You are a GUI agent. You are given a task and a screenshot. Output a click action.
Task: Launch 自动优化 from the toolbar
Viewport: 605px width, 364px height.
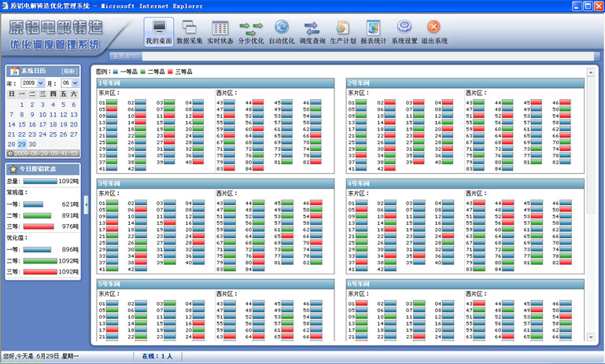[282, 31]
